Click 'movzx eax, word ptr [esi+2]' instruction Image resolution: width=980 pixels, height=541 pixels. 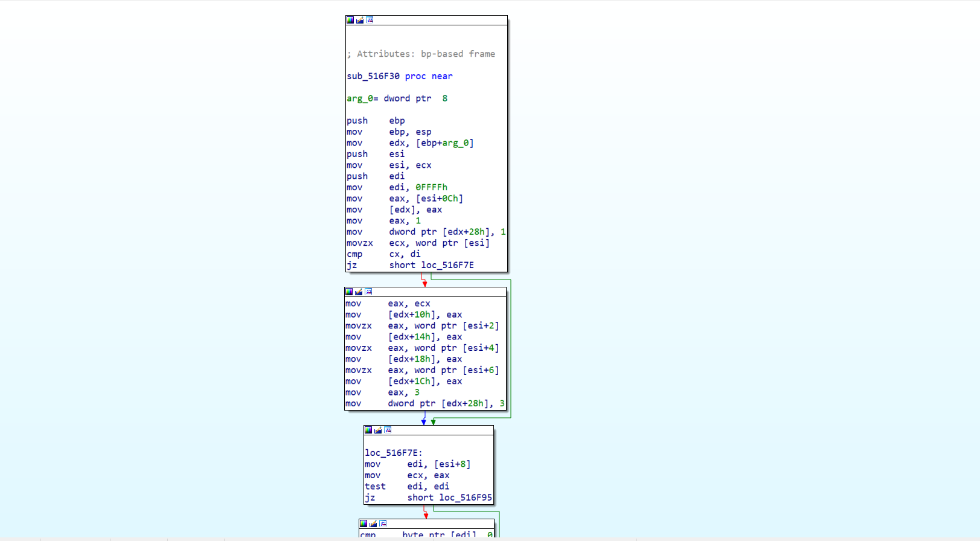pos(423,326)
